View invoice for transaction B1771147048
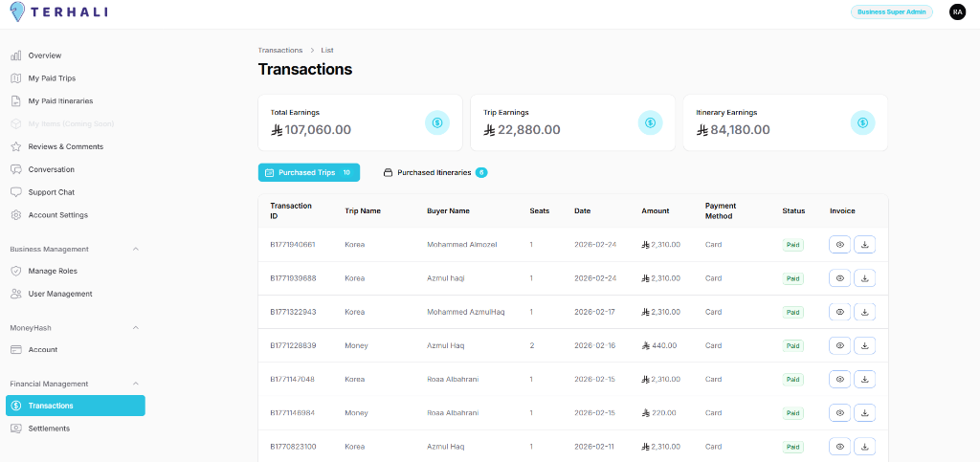This screenshot has width=980, height=462. (x=840, y=379)
